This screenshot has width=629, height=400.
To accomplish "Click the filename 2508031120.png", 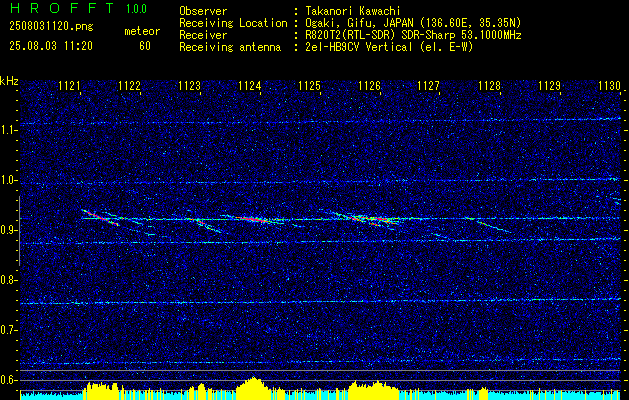I will click(51, 27).
